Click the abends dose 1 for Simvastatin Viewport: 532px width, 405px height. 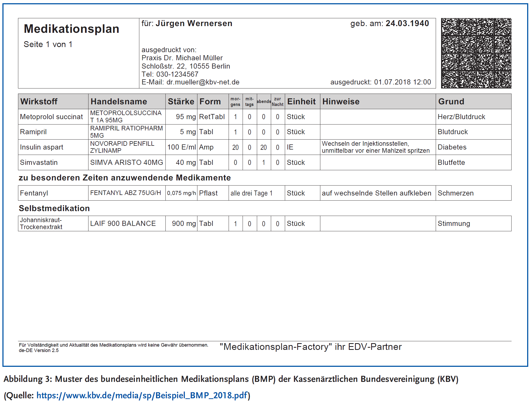[264, 163]
